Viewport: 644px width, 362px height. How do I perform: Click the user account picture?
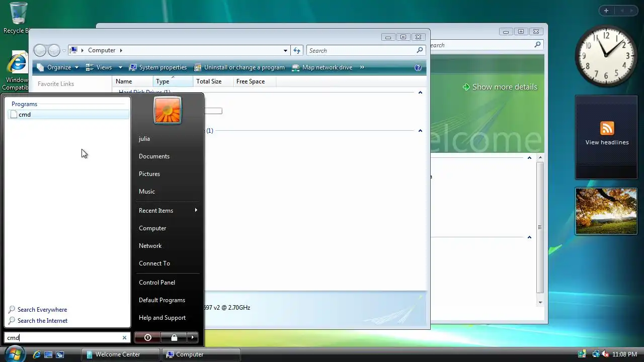168,110
